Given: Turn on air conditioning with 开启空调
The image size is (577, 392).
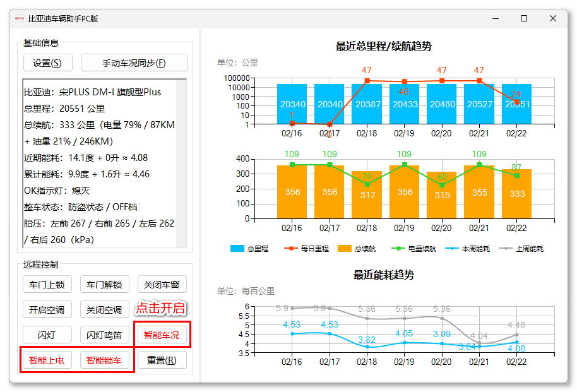Looking at the screenshot, I should (47, 309).
